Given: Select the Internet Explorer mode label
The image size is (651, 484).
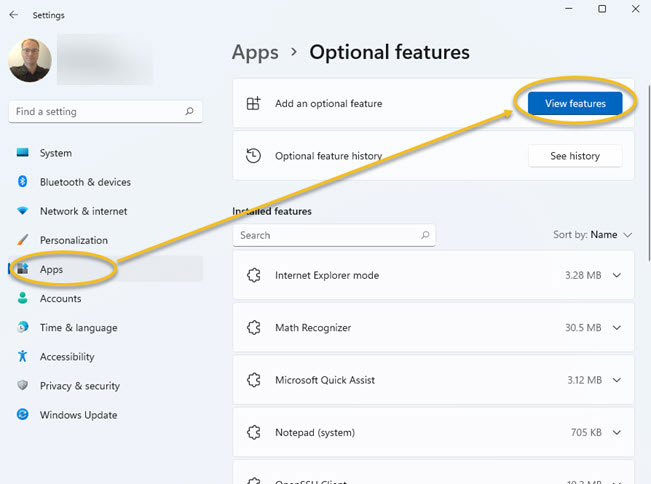Looking at the screenshot, I should (x=327, y=275).
